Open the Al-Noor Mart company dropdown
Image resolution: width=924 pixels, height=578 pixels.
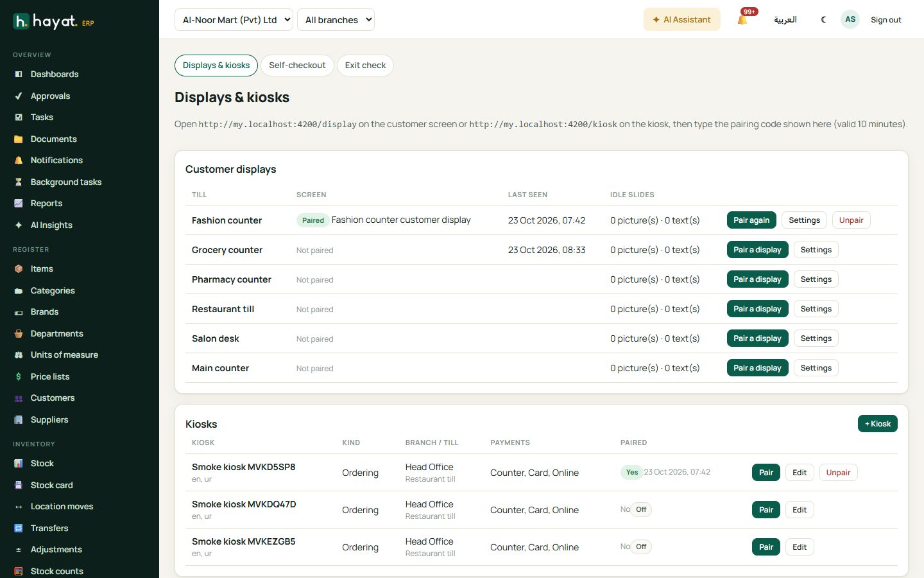(234, 20)
